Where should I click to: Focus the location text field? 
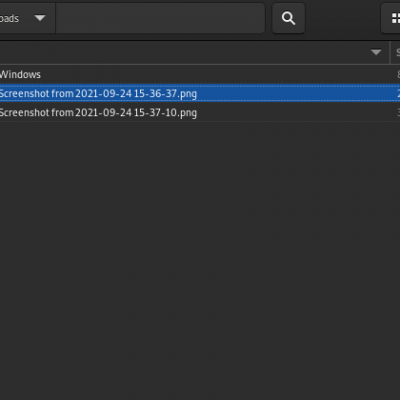coord(160,18)
